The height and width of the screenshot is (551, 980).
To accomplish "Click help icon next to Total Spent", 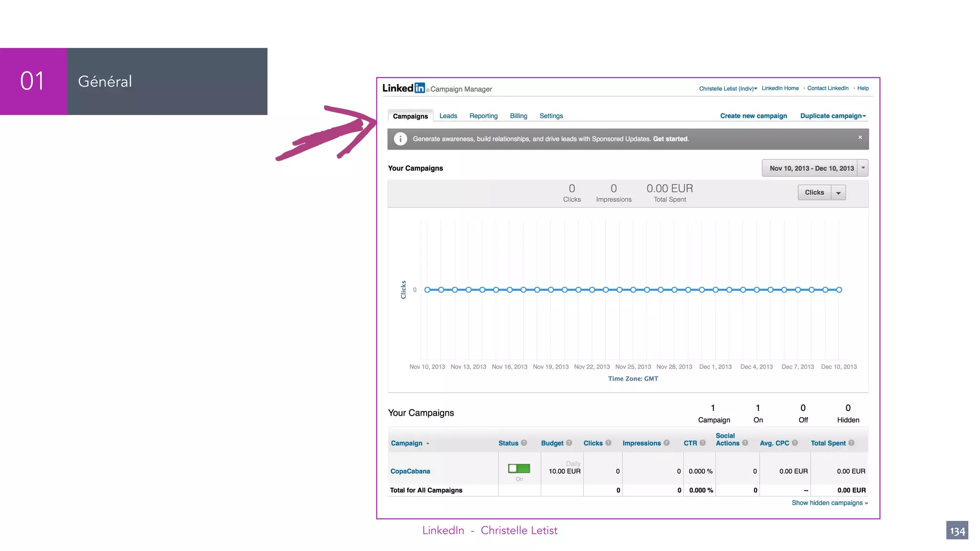I will (851, 443).
